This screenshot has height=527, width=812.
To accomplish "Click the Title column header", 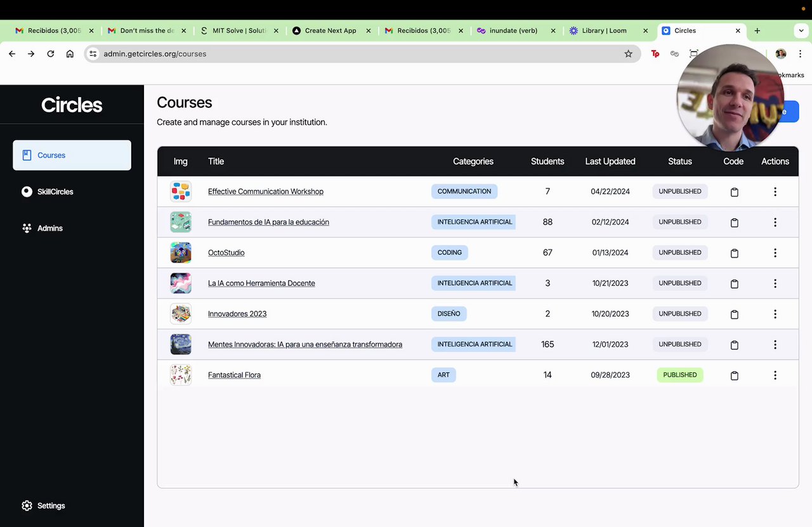I will click(216, 161).
